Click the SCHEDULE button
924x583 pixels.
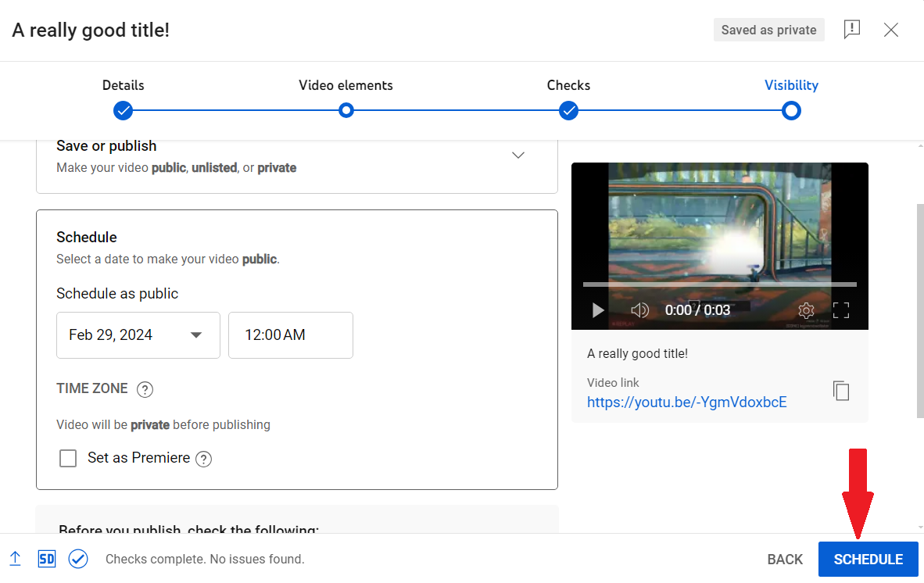pos(868,559)
